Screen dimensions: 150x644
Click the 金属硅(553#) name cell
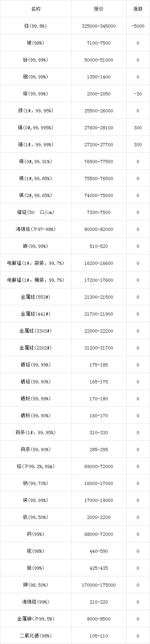pos(36,297)
